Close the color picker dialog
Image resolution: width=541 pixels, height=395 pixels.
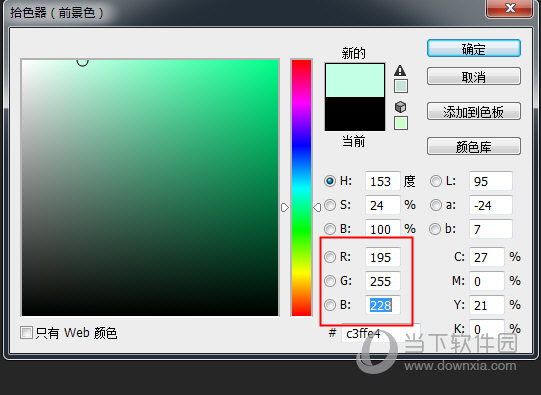(x=510, y=8)
